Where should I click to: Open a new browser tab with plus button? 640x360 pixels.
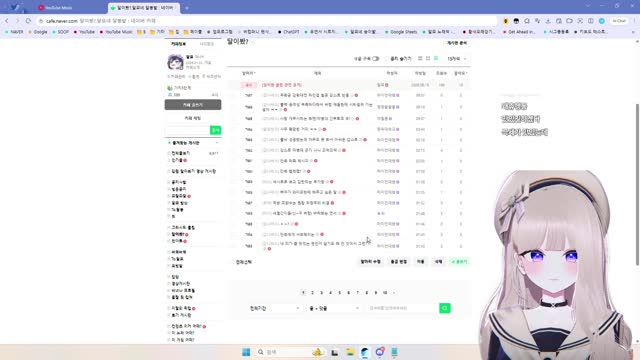coord(187,8)
